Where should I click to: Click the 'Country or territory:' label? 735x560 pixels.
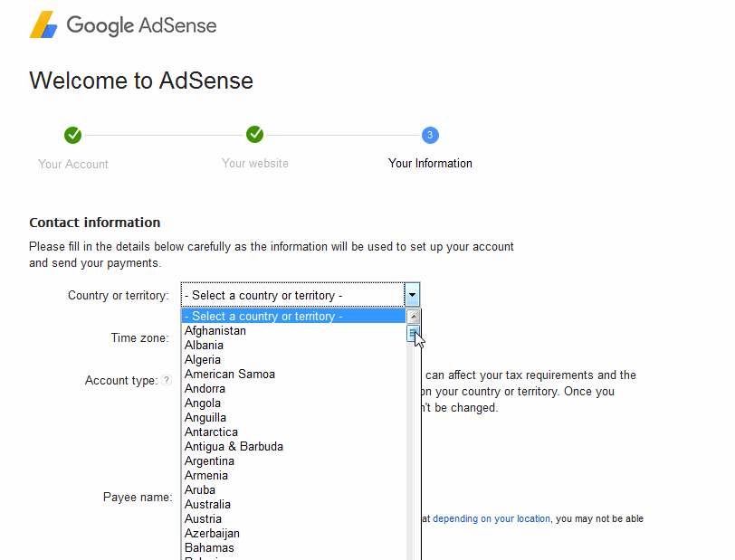tap(118, 296)
